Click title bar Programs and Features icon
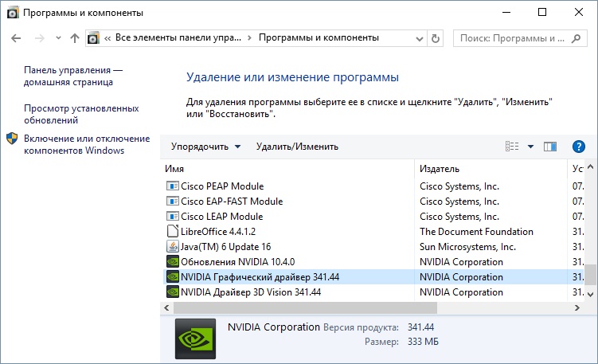This screenshot has width=598, height=364. coord(13,13)
